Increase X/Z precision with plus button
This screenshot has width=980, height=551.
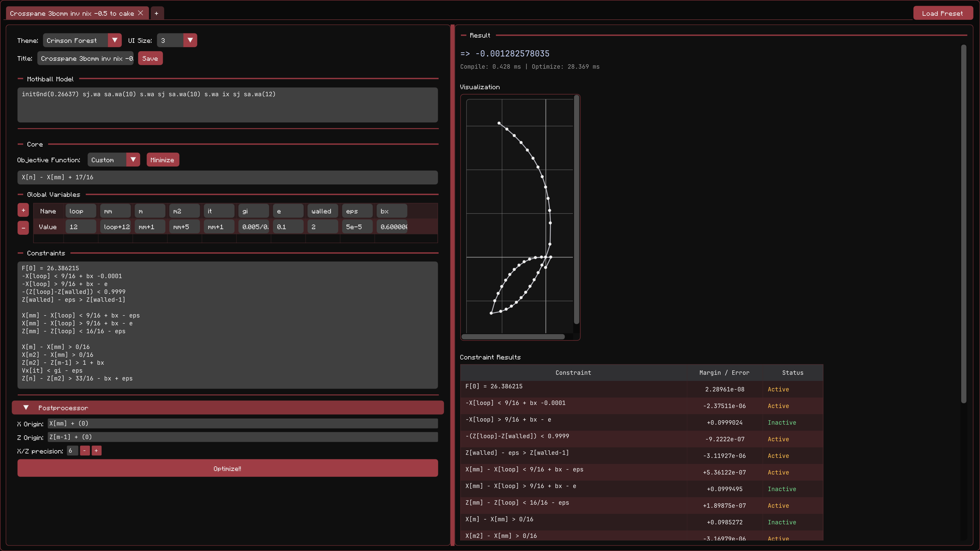96,451
